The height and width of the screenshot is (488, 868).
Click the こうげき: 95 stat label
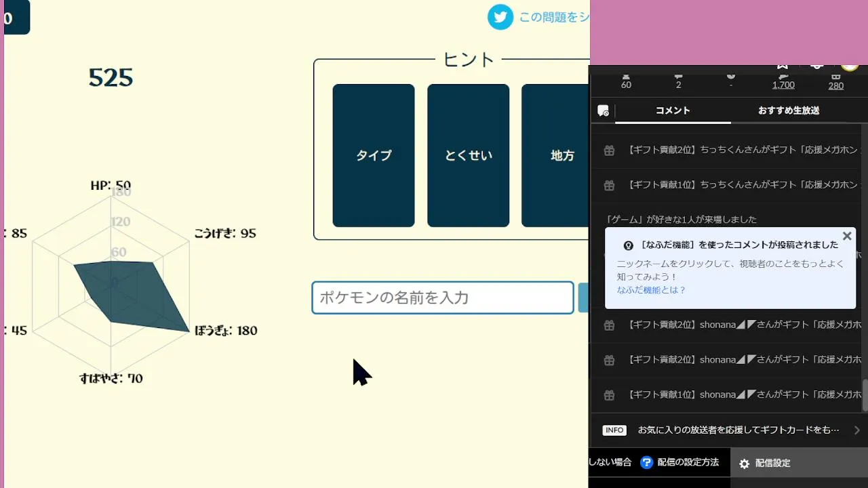click(x=225, y=233)
